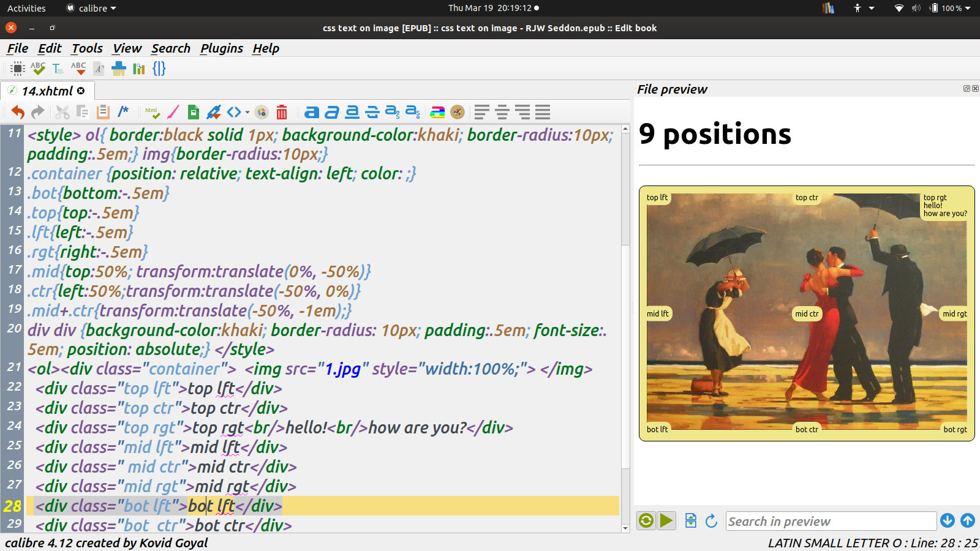Float the File preview panel
The image size is (980, 551).
(967, 89)
